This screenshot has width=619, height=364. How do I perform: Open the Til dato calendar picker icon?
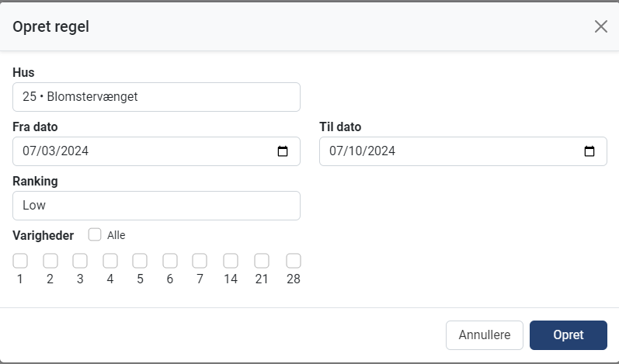(x=589, y=151)
